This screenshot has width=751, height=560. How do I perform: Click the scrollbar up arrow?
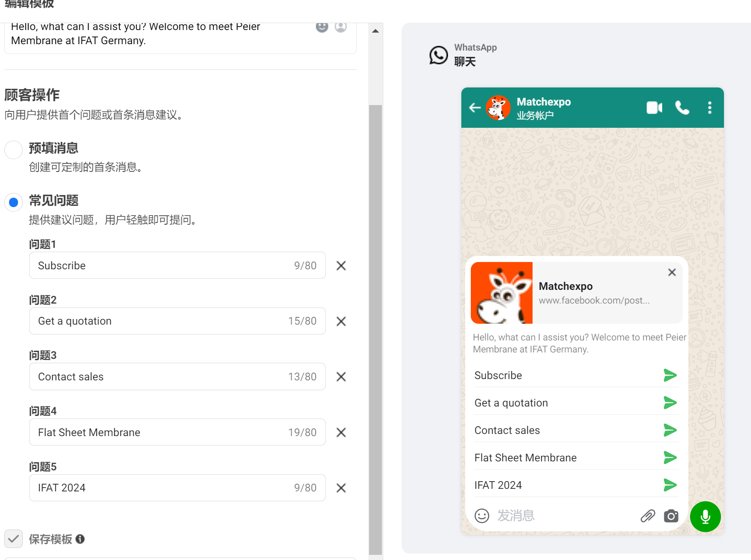click(375, 31)
